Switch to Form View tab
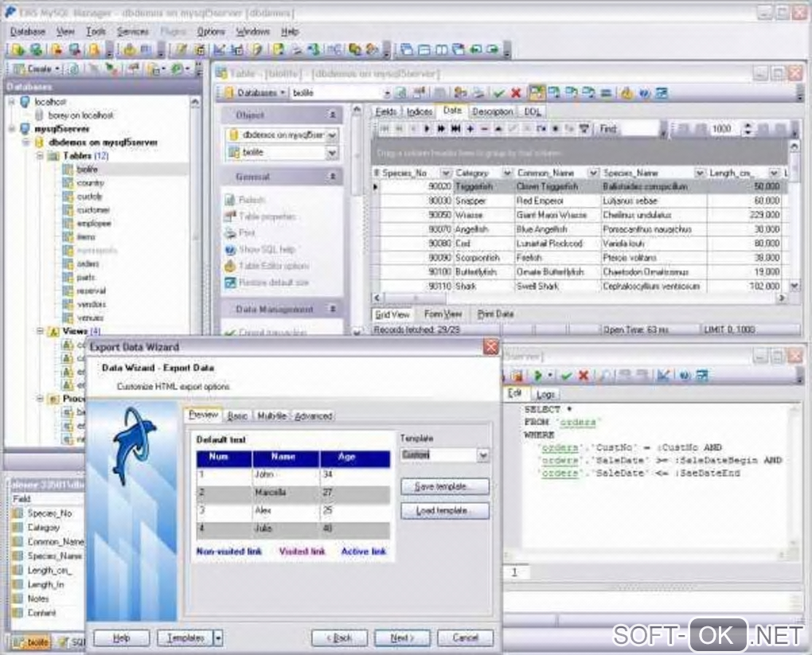The width and height of the screenshot is (812, 655). 443,314
